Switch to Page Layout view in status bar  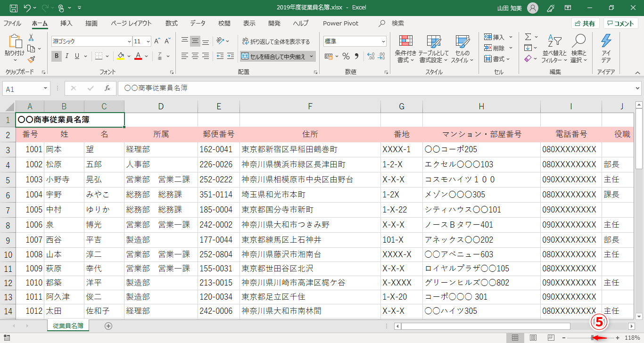point(533,338)
